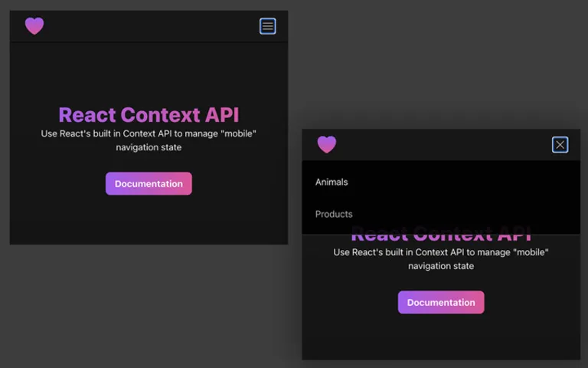
Task: Click the description text in the left window
Action: click(x=149, y=140)
